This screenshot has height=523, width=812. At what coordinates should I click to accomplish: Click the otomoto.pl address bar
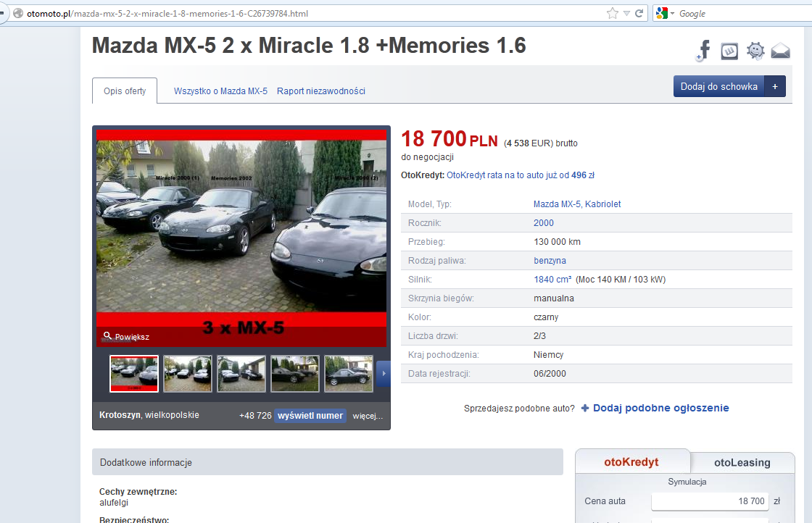click(x=311, y=14)
